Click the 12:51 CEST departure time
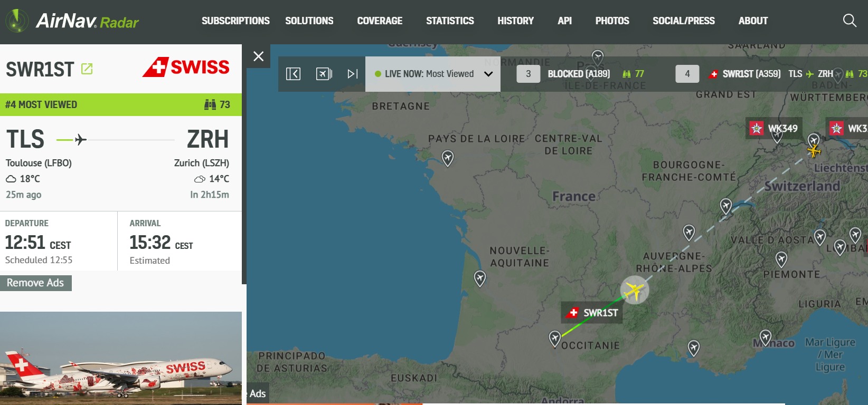This screenshot has height=405, width=868. (x=38, y=243)
